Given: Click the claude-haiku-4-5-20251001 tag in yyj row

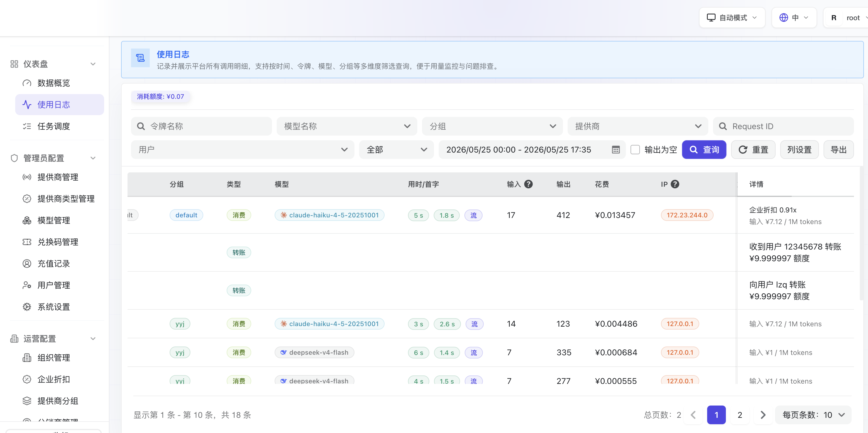Looking at the screenshot, I should (330, 323).
